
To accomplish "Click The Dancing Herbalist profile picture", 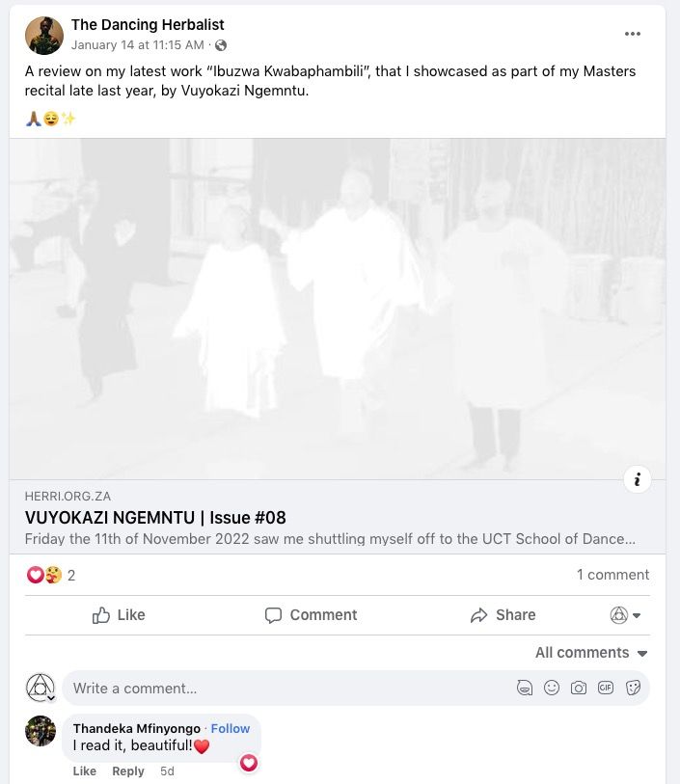I will click(44, 36).
